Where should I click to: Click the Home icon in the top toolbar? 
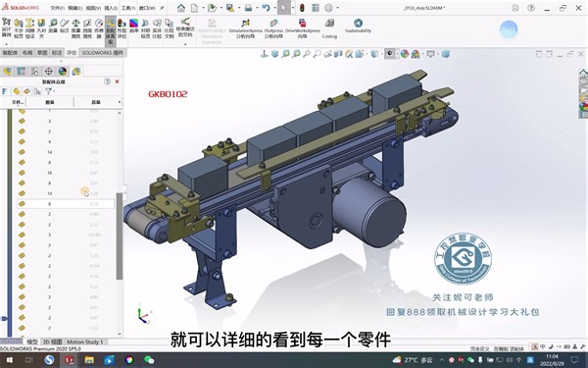pyautogui.click(x=181, y=8)
